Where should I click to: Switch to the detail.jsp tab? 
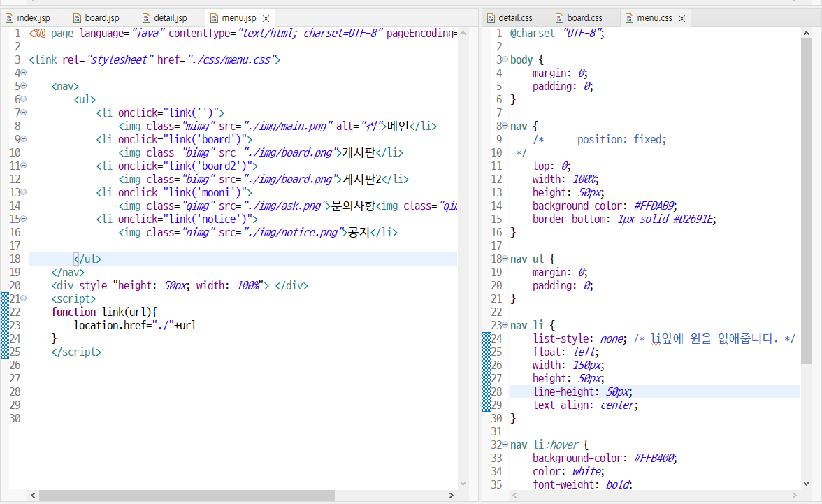pyautogui.click(x=171, y=18)
